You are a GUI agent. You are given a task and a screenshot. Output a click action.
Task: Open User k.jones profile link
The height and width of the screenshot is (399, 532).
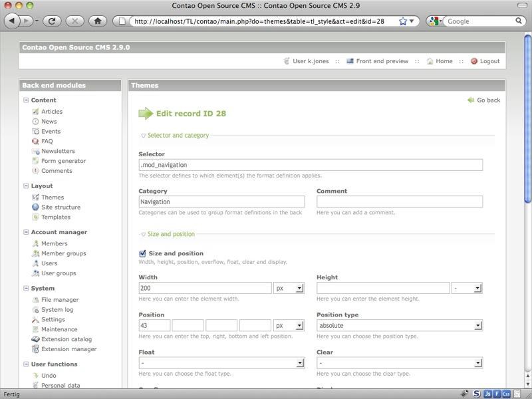[311, 61]
